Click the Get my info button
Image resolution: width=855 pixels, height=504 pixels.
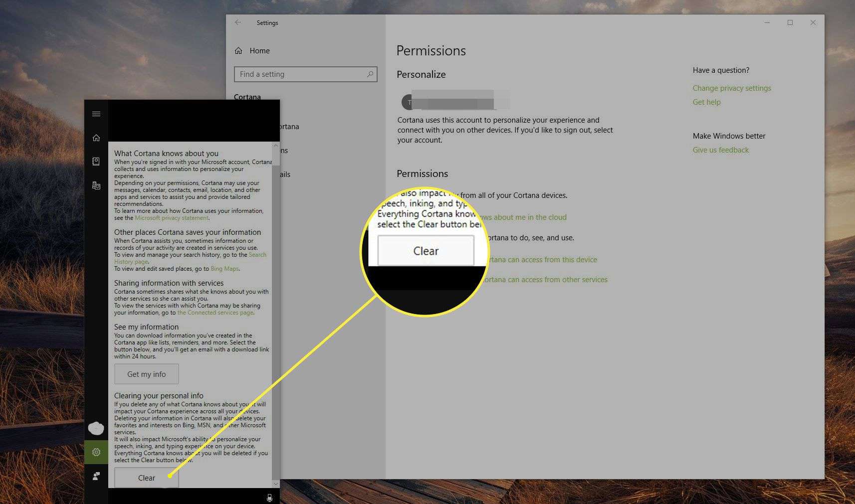coord(147,374)
